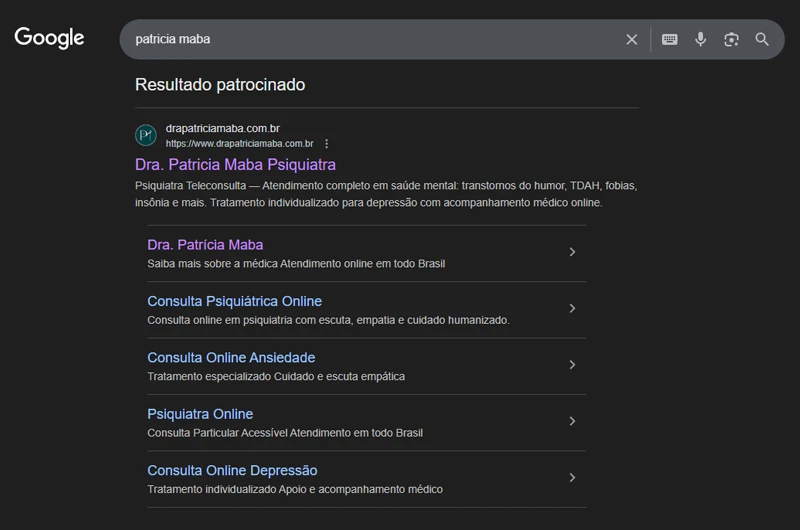Start voice search with microphone

tap(700, 39)
